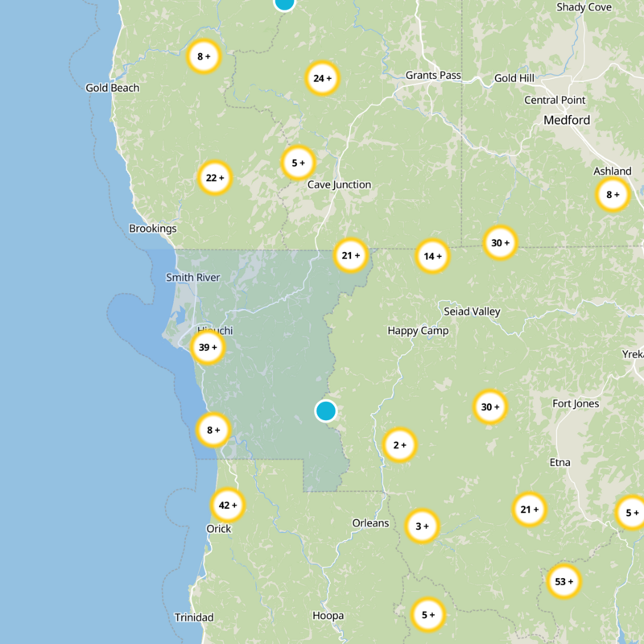Click the Brookings town label
644x644 pixels.
point(153,229)
